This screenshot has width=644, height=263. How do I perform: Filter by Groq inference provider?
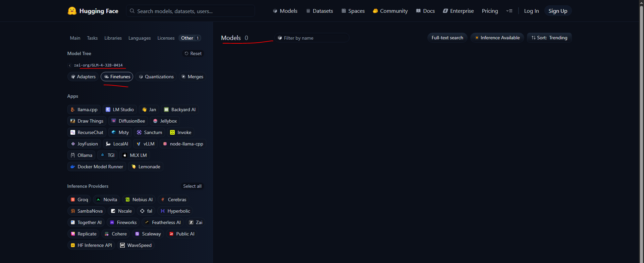point(79,200)
